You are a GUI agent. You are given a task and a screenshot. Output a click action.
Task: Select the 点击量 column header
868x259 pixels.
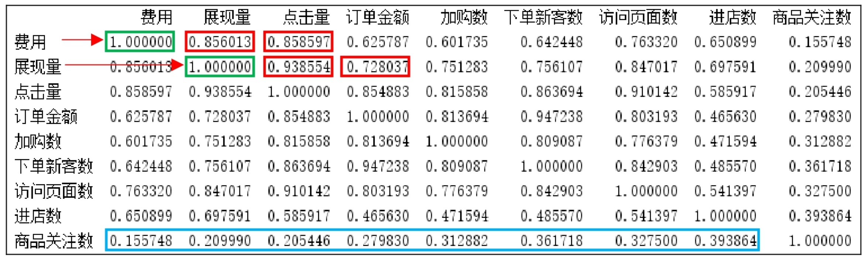306,17
